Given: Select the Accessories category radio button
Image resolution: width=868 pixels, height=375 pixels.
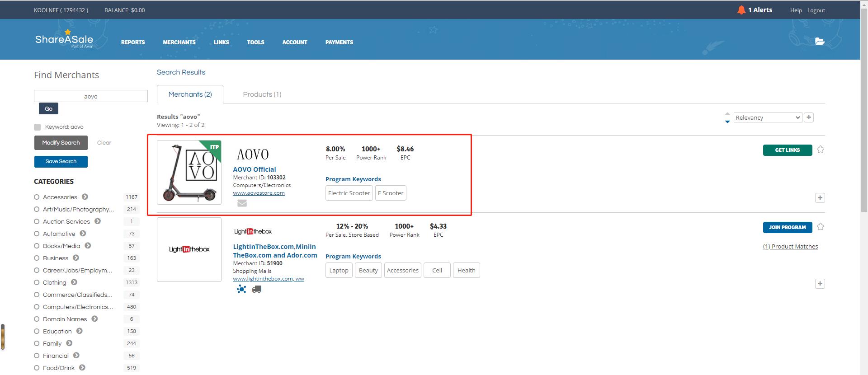Looking at the screenshot, I should [x=37, y=197].
